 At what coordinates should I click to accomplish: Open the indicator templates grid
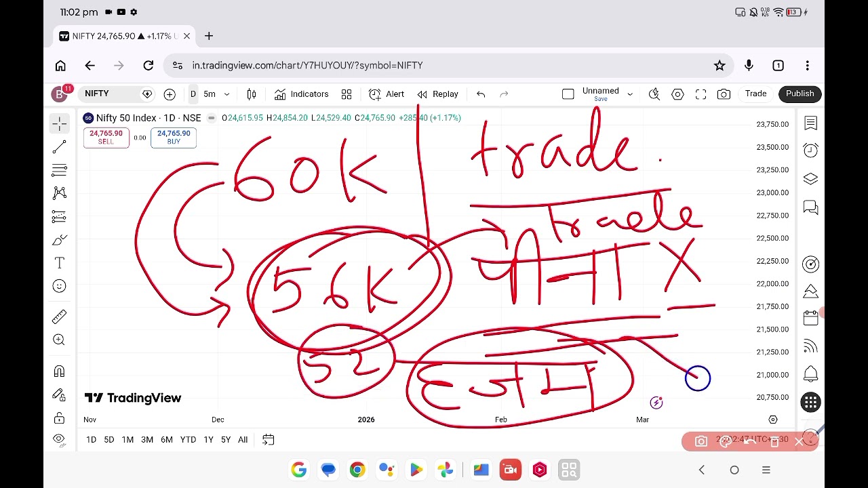[x=347, y=94]
